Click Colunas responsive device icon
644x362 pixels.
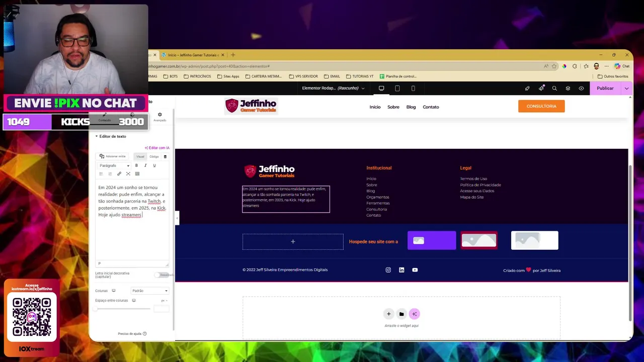click(x=114, y=291)
